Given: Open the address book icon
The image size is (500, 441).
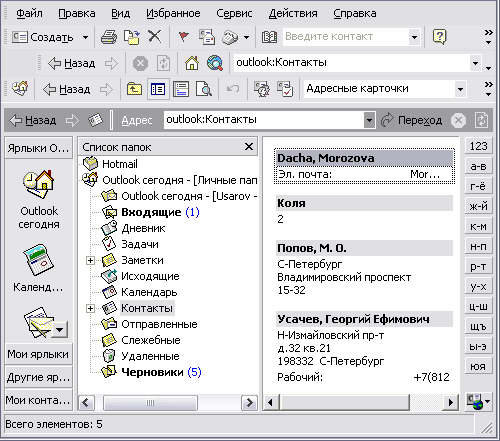Looking at the screenshot, I should click(269, 37).
